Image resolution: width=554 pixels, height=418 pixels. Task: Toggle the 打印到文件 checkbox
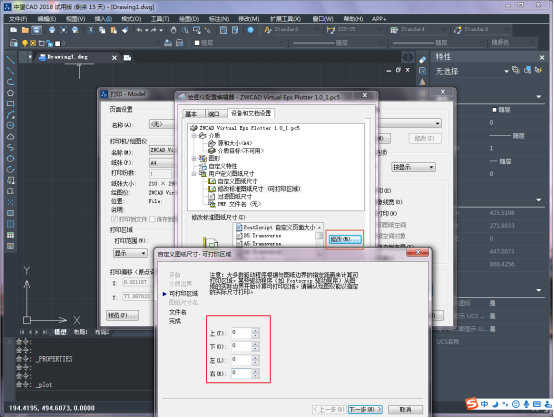tap(114, 219)
